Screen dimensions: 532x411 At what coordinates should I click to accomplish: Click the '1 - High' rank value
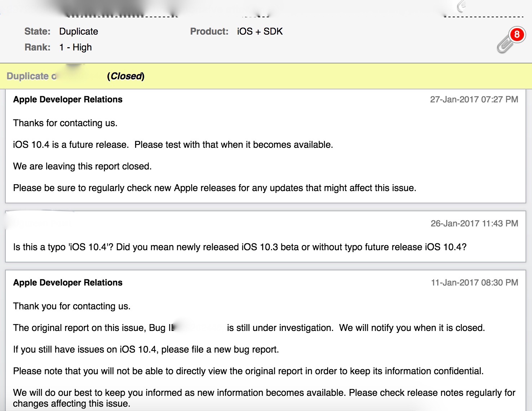[x=75, y=47]
